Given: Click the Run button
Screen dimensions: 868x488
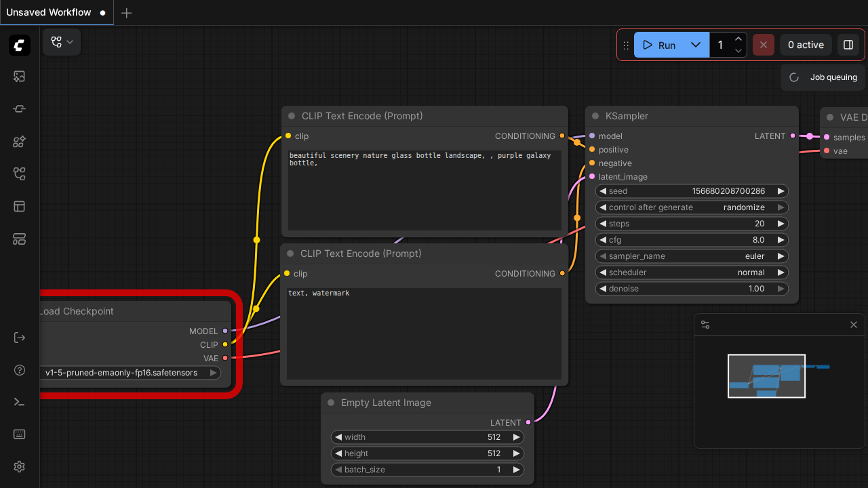Looking at the screenshot, I should pyautogui.click(x=658, y=45).
